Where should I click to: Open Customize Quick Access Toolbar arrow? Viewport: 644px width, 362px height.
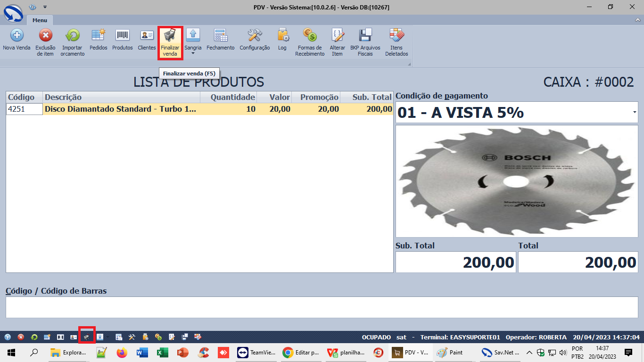pos(45,7)
